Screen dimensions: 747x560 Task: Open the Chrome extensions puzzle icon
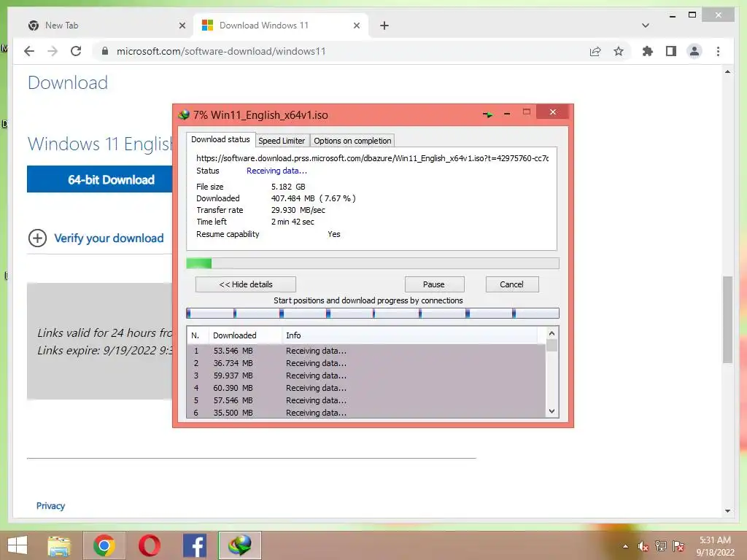click(x=648, y=52)
